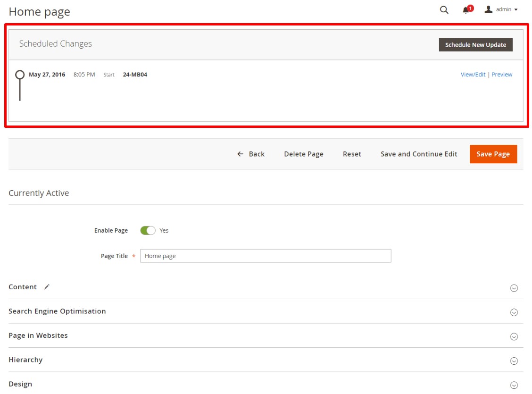Click the Delete Page button
Screen dimensions: 532x394
[x=304, y=154]
